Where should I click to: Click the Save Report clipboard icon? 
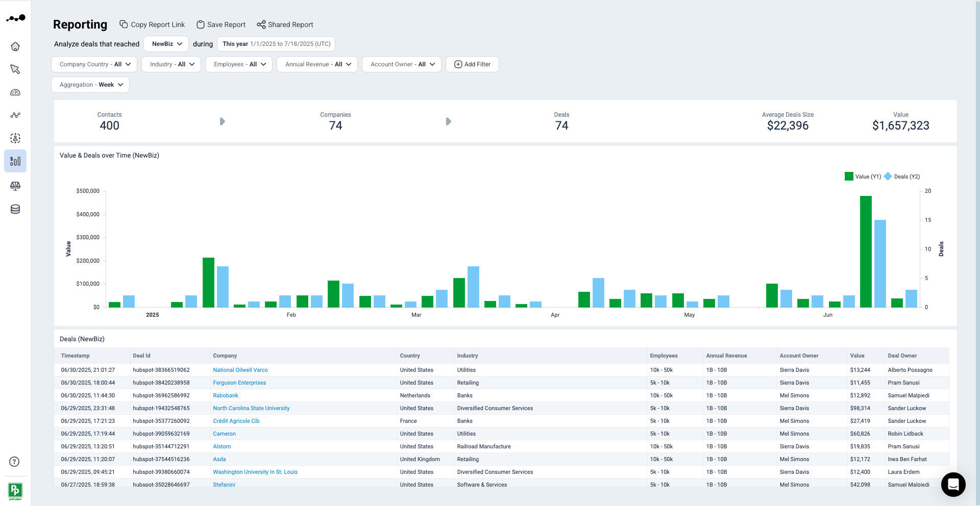[x=201, y=24]
